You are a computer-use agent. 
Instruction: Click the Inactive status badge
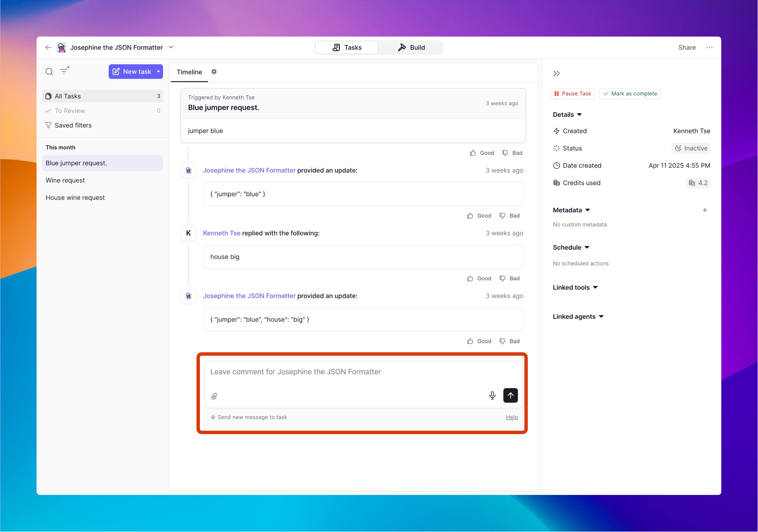click(691, 148)
